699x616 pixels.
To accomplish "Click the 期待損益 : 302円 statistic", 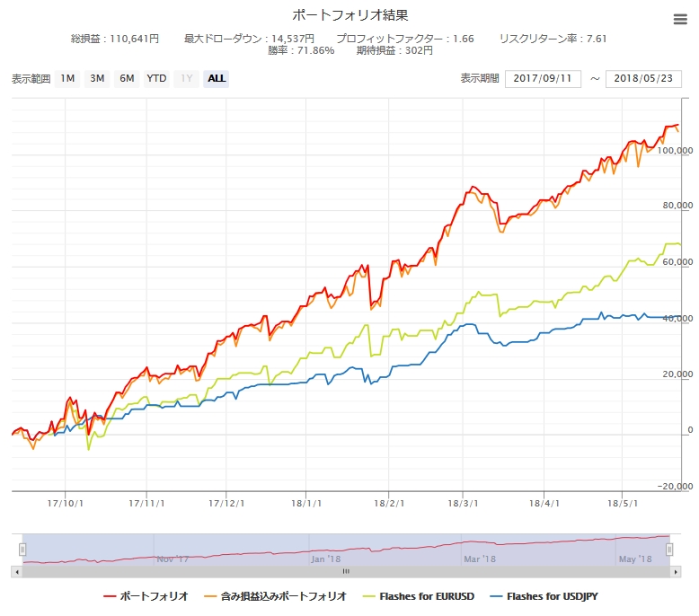I will (x=394, y=51).
